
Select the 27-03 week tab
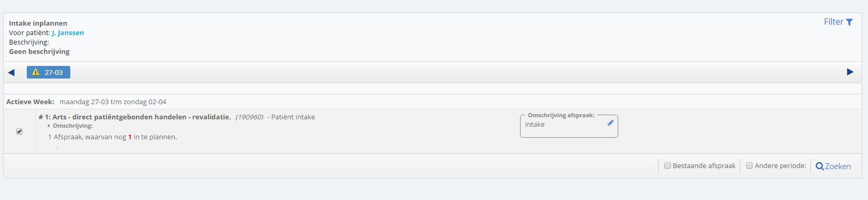tap(48, 72)
